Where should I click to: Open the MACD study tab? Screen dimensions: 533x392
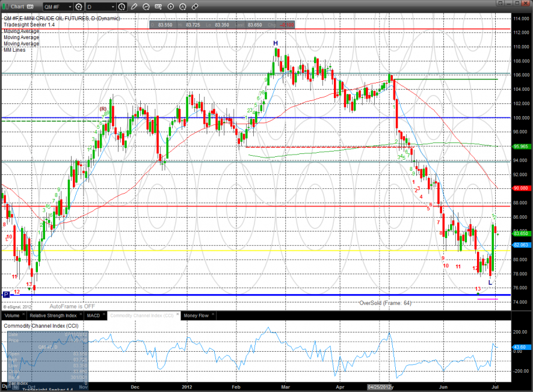coord(93,315)
